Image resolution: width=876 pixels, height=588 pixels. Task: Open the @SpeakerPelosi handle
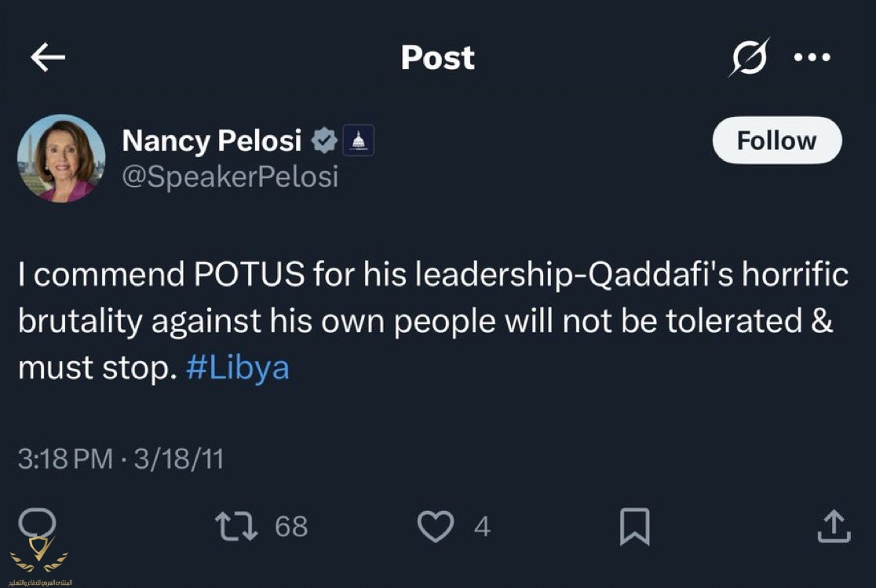point(230,177)
